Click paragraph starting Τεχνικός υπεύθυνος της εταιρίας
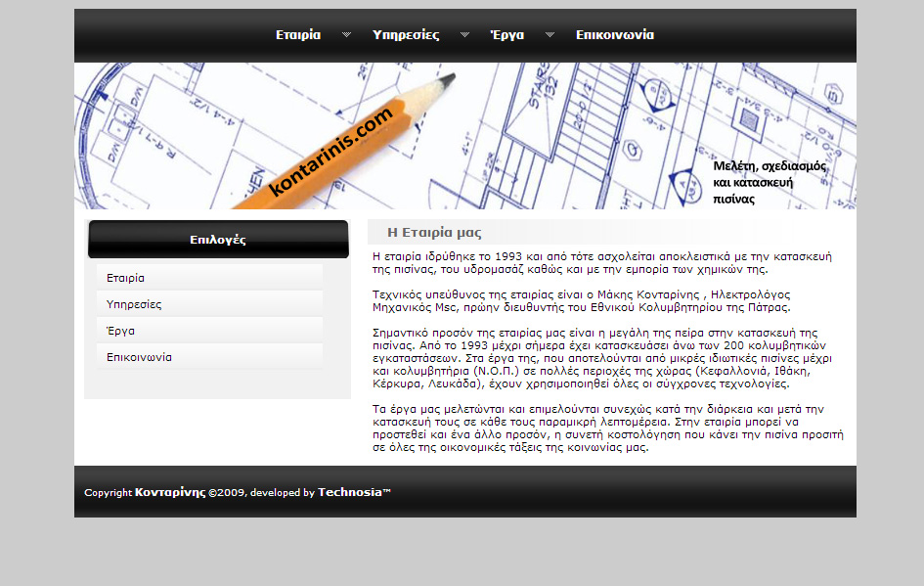Screen dimensions: 924x586 point(582,300)
